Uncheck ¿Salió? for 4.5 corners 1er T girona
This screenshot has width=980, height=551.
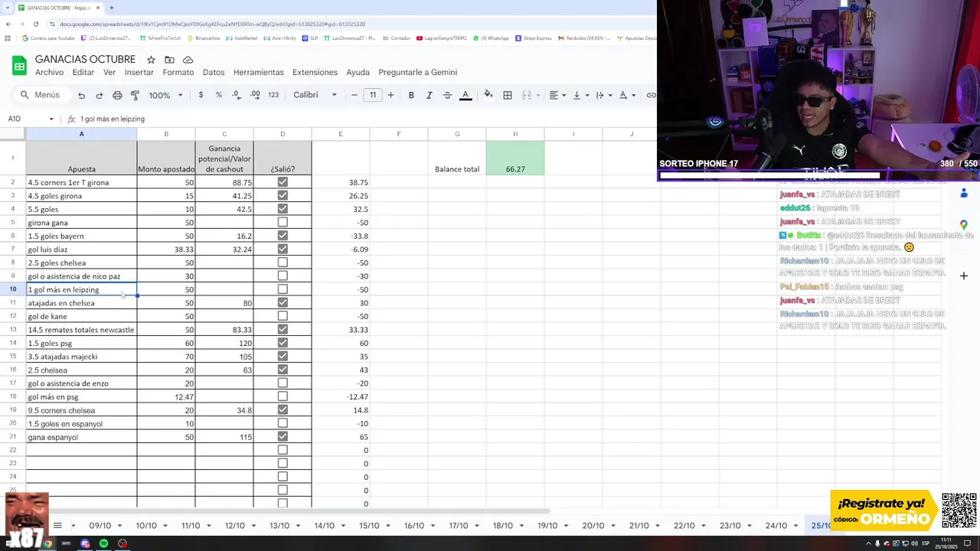[283, 182]
